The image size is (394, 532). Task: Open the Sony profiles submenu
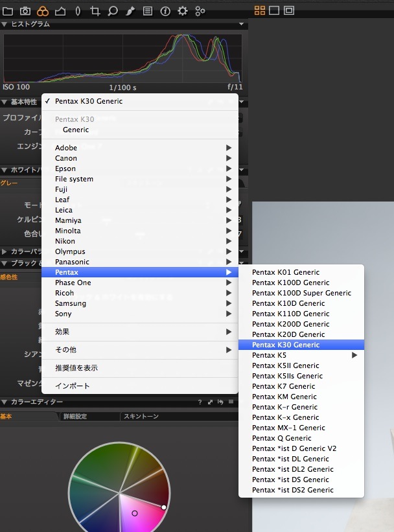pos(140,314)
